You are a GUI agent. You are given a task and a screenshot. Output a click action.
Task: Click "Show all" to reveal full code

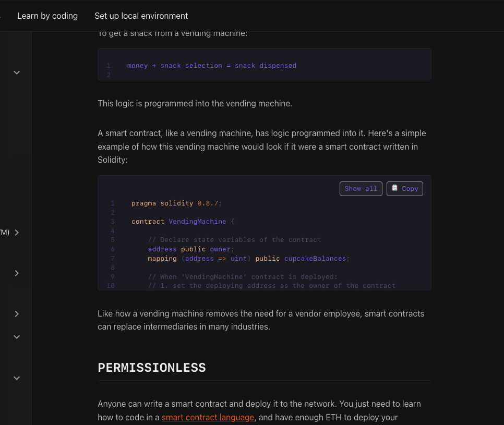(361, 188)
